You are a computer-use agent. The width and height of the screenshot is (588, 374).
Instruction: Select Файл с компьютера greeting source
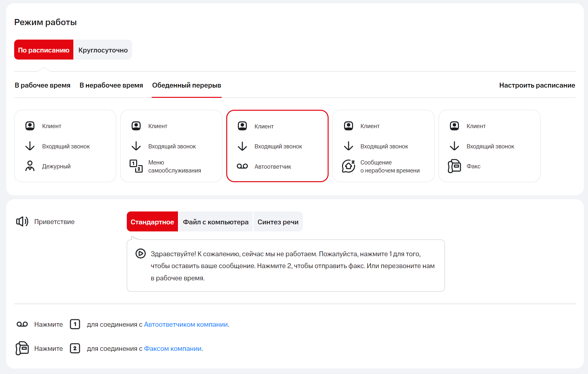pyautogui.click(x=216, y=222)
